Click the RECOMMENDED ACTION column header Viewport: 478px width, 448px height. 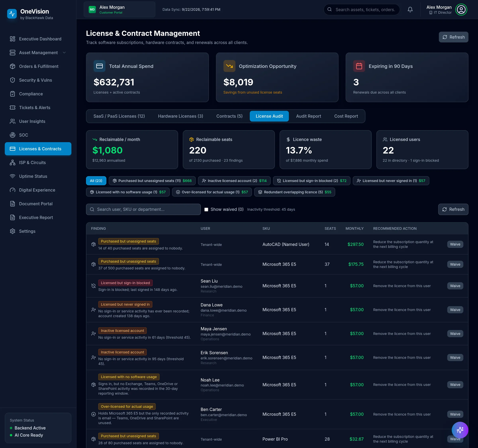pos(395,229)
